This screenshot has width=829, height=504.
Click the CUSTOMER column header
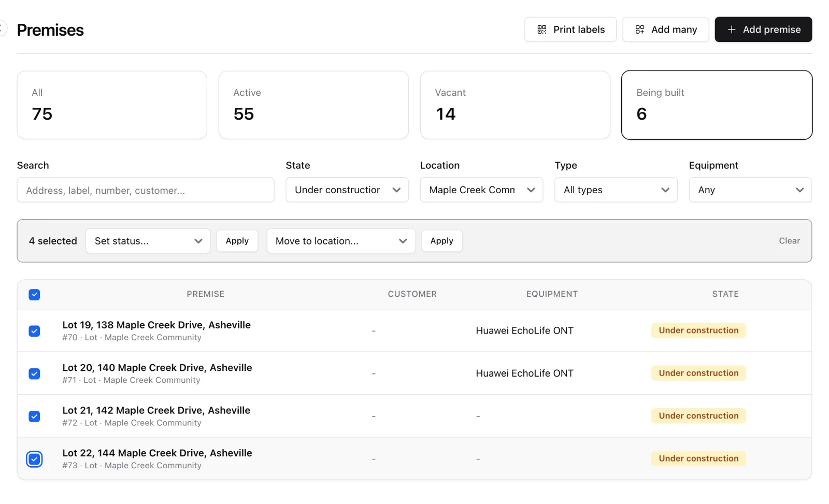[412, 294]
